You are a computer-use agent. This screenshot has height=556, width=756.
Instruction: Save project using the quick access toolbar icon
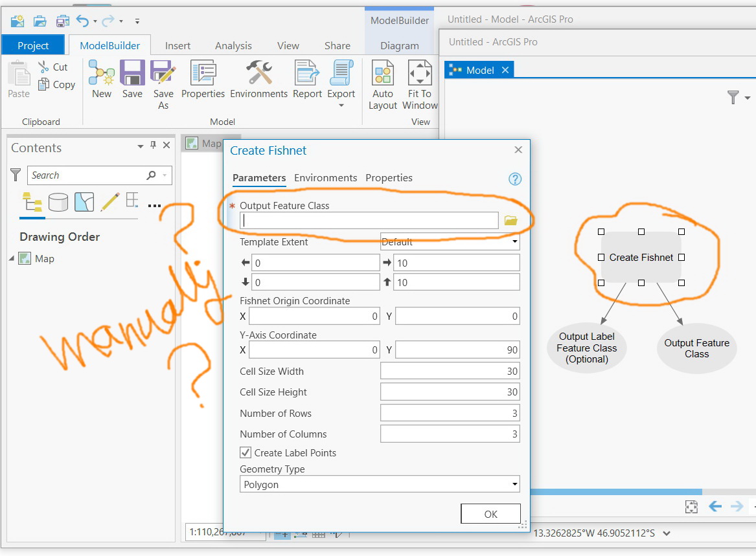tap(62, 21)
